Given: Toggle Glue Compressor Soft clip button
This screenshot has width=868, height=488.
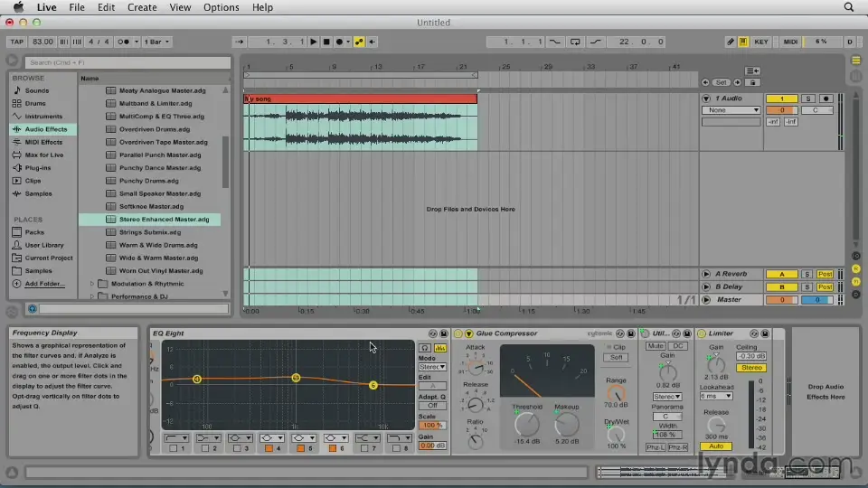Looking at the screenshot, I should (616, 358).
